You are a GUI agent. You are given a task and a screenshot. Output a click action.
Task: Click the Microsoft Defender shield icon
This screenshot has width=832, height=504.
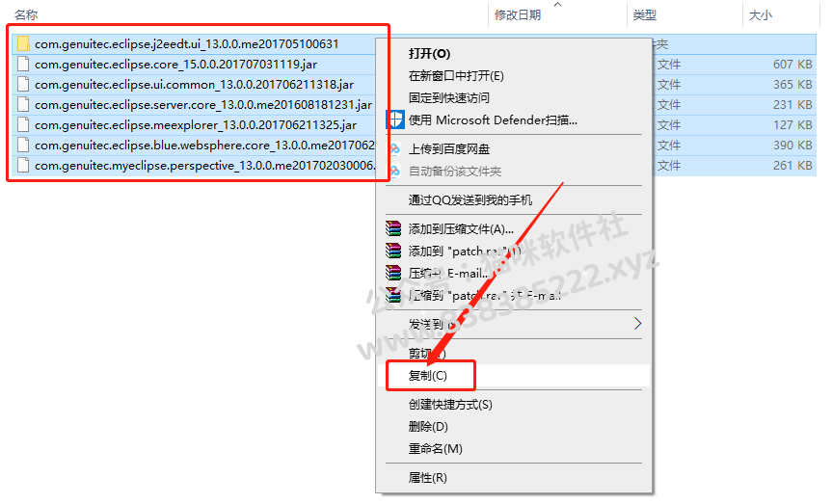pyautogui.click(x=394, y=119)
